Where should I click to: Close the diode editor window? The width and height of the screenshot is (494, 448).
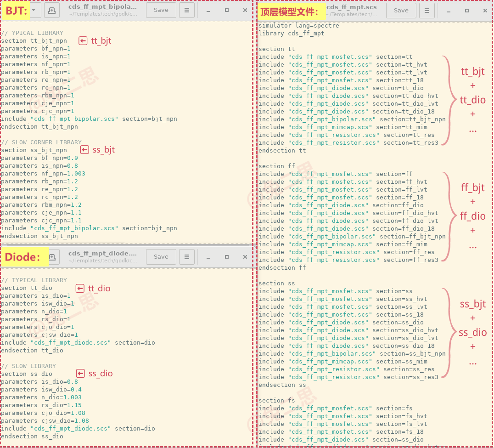(245, 257)
